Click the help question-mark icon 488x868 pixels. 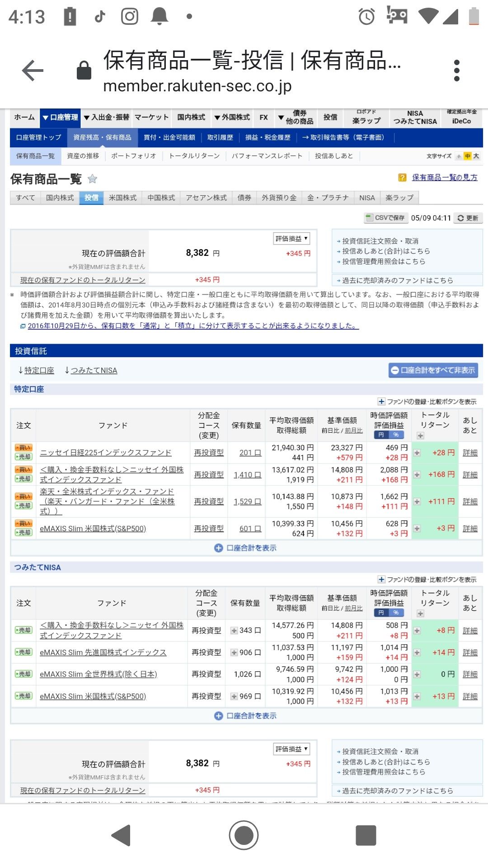[x=402, y=178]
